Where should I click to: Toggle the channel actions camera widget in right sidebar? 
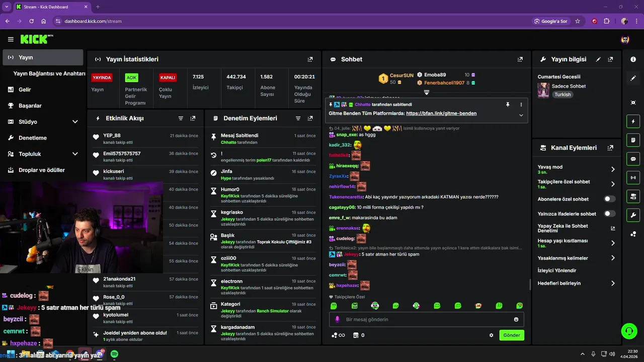[x=633, y=196]
